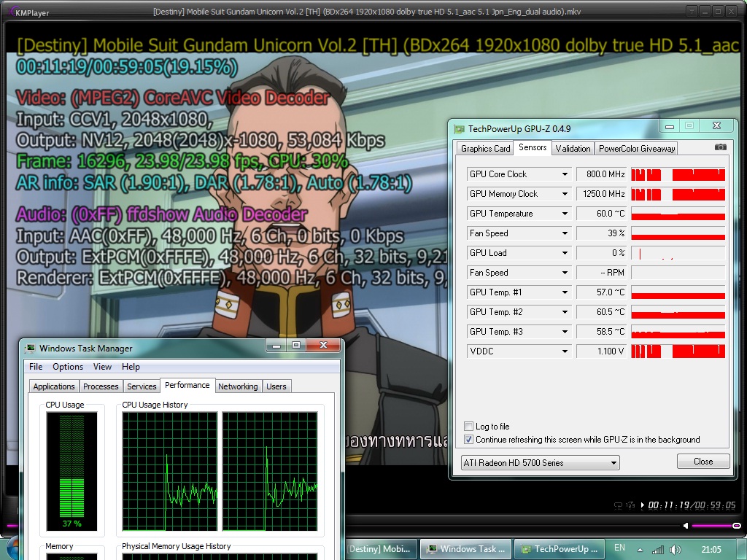
Task: Open the Networking tab in Task Manager
Action: pos(238,386)
